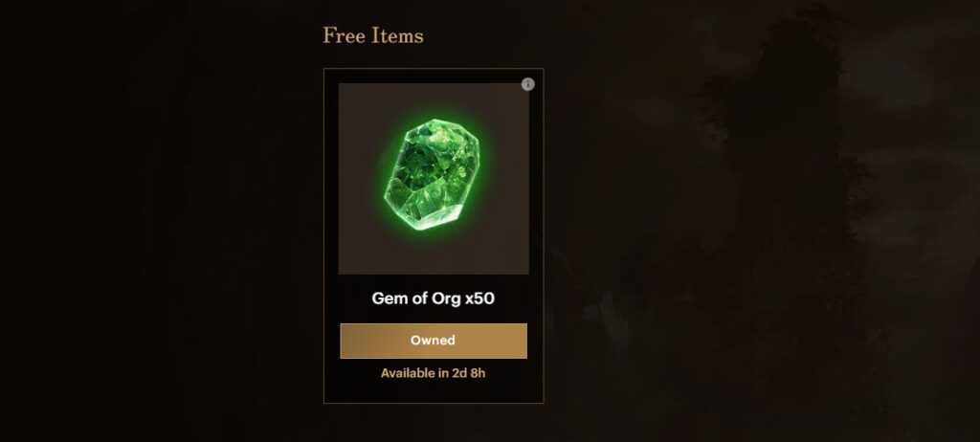This screenshot has height=442, width=980.
Task: Click the Free Items heading
Action: (373, 36)
